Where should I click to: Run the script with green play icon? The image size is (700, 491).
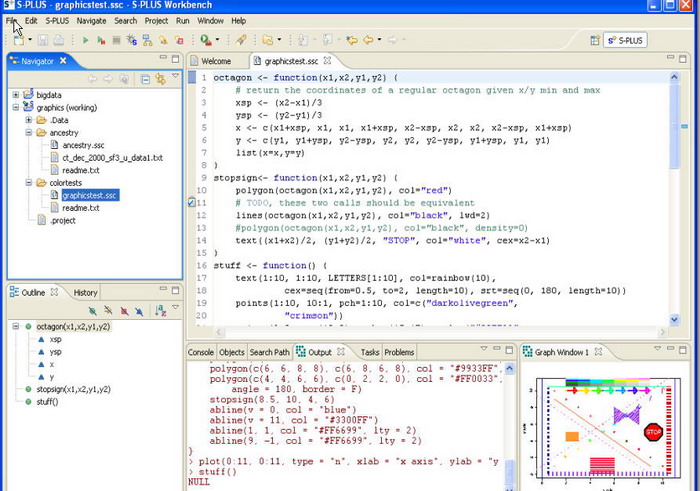[85, 40]
